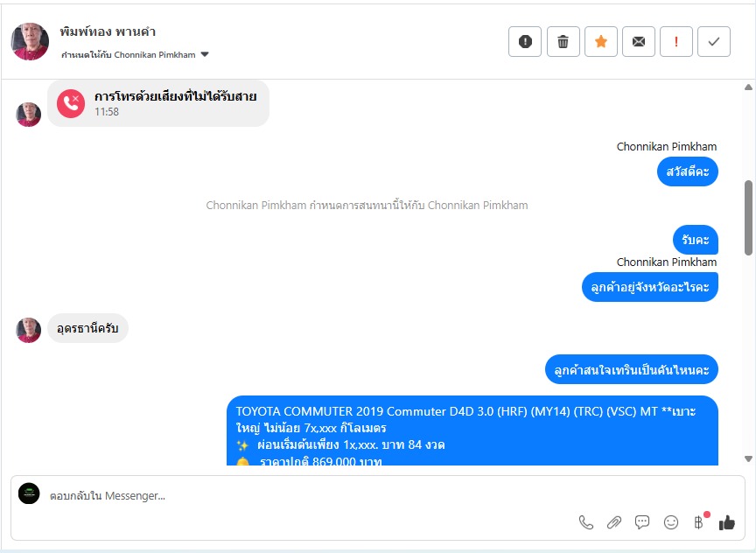Delete conversation using trash can icon
The height and width of the screenshot is (553, 756).
[x=563, y=41]
